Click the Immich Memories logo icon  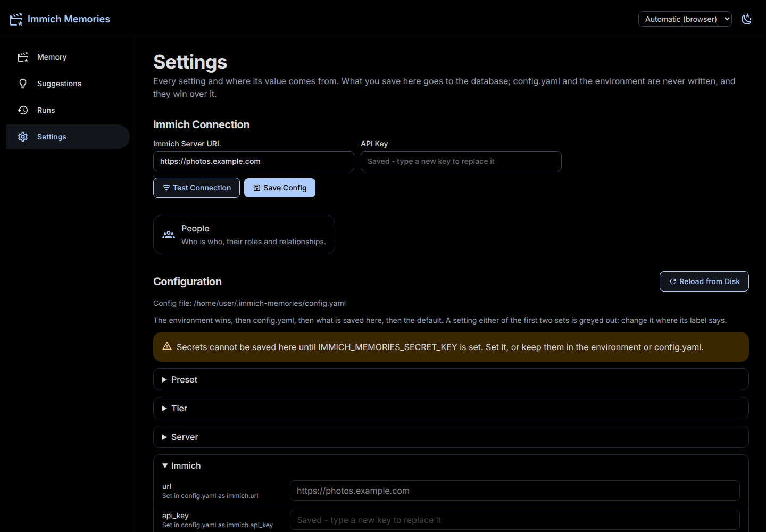[16, 19]
